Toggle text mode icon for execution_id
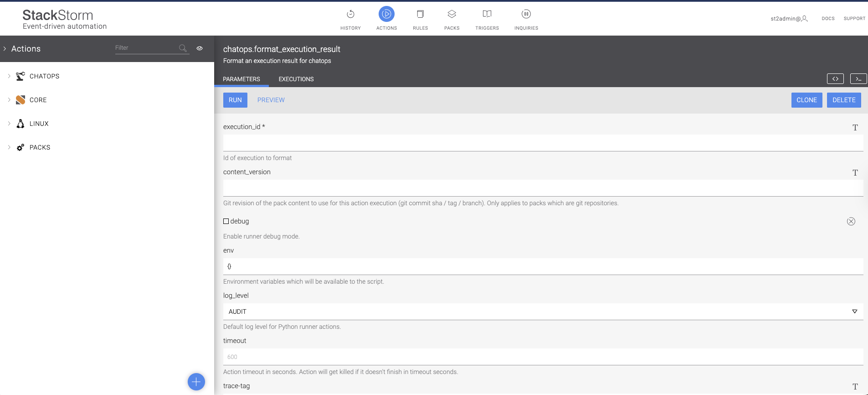 click(x=855, y=128)
